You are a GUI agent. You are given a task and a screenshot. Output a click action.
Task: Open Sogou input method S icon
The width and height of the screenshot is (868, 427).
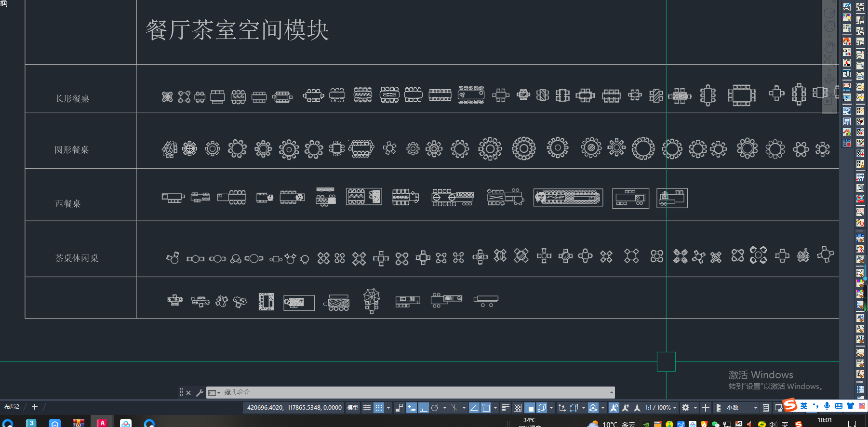tap(790, 405)
